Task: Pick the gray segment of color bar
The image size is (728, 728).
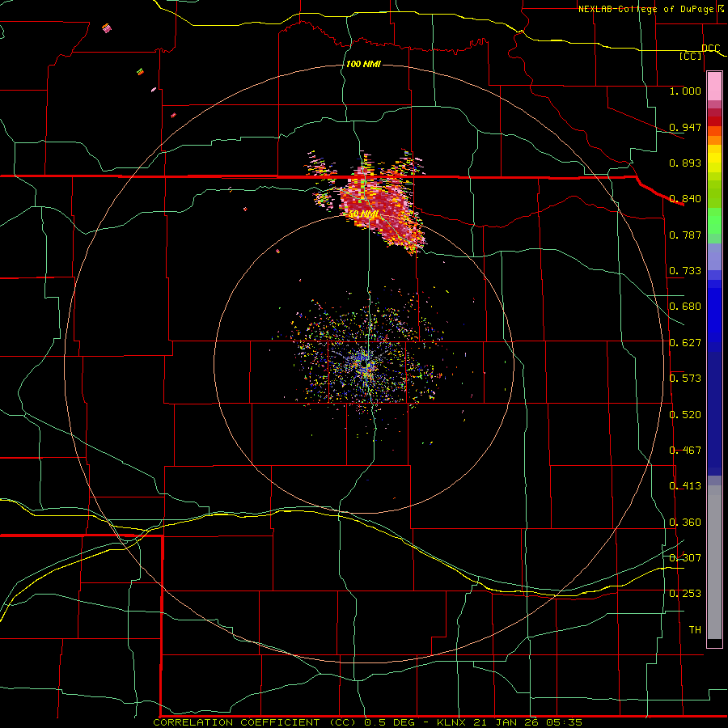Action: point(714,562)
